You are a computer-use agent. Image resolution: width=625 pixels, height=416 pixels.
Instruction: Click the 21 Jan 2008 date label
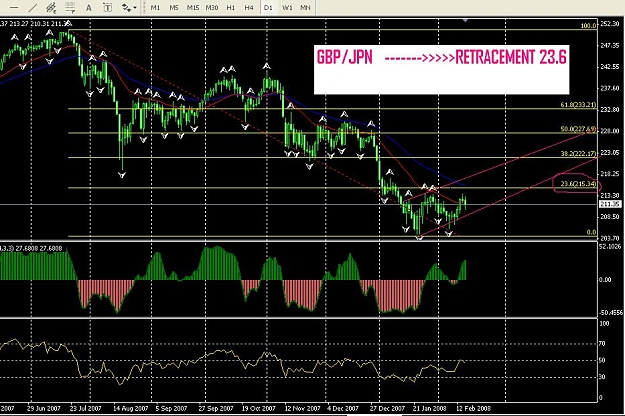(430, 408)
